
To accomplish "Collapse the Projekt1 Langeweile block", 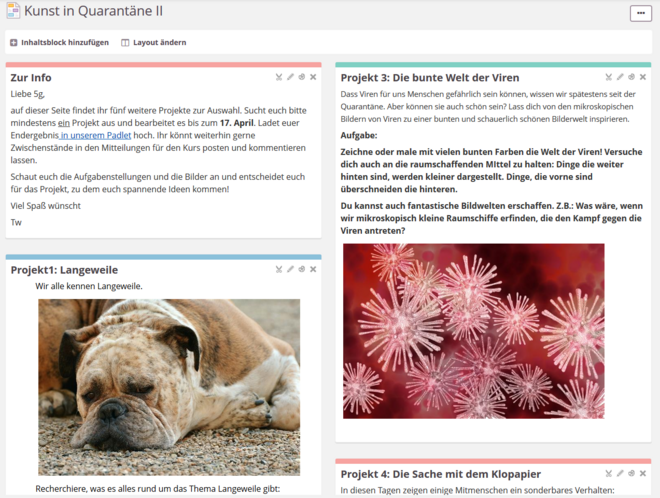I will click(x=280, y=269).
